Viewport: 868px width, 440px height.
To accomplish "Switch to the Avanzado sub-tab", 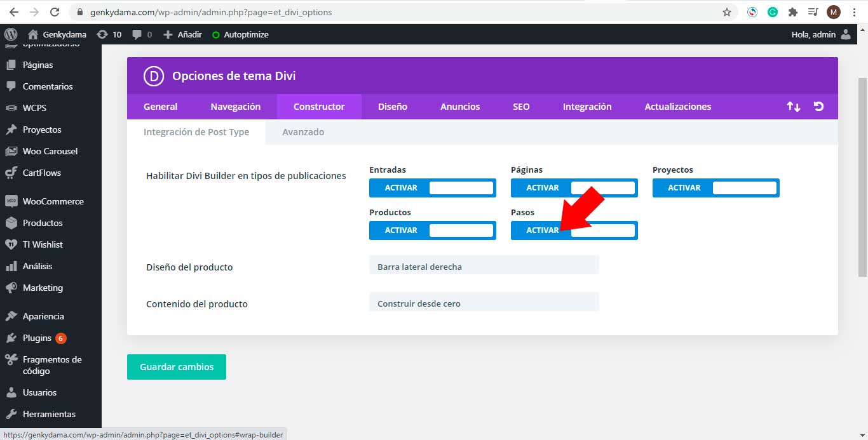I will [x=303, y=132].
